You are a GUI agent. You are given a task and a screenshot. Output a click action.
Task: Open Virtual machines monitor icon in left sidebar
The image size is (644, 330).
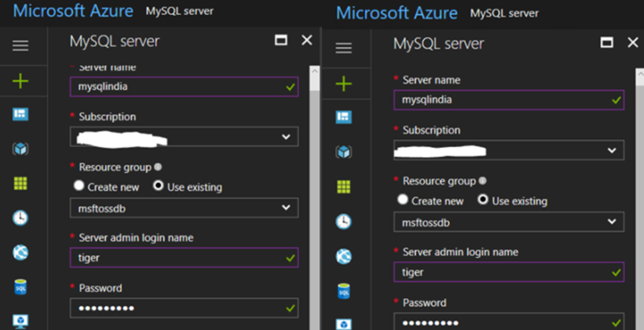coord(20,321)
